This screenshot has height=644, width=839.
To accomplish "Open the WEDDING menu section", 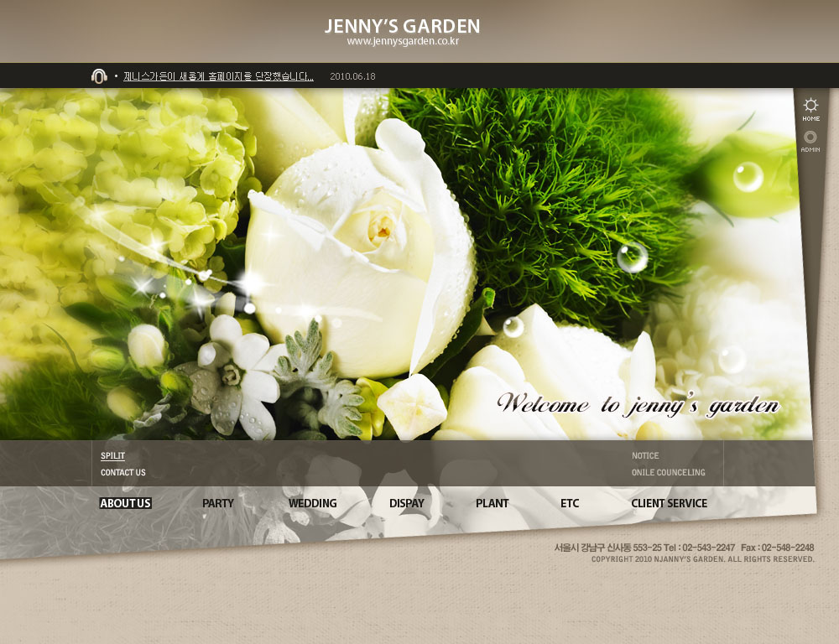I will tap(312, 503).
